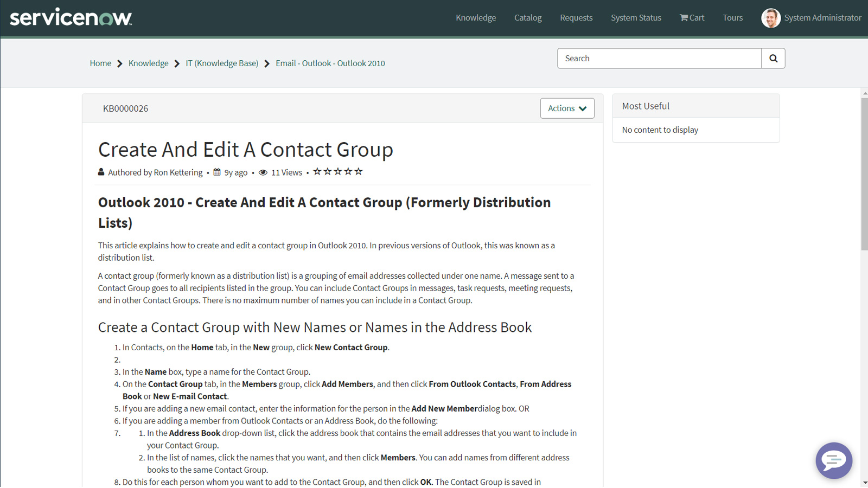Expand the Actions dropdown
This screenshot has height=488, width=868.
pos(567,108)
